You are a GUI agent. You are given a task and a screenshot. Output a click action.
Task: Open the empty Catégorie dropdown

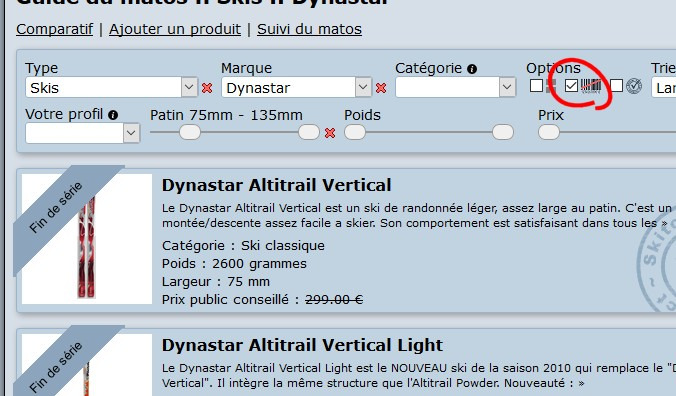tap(455, 87)
